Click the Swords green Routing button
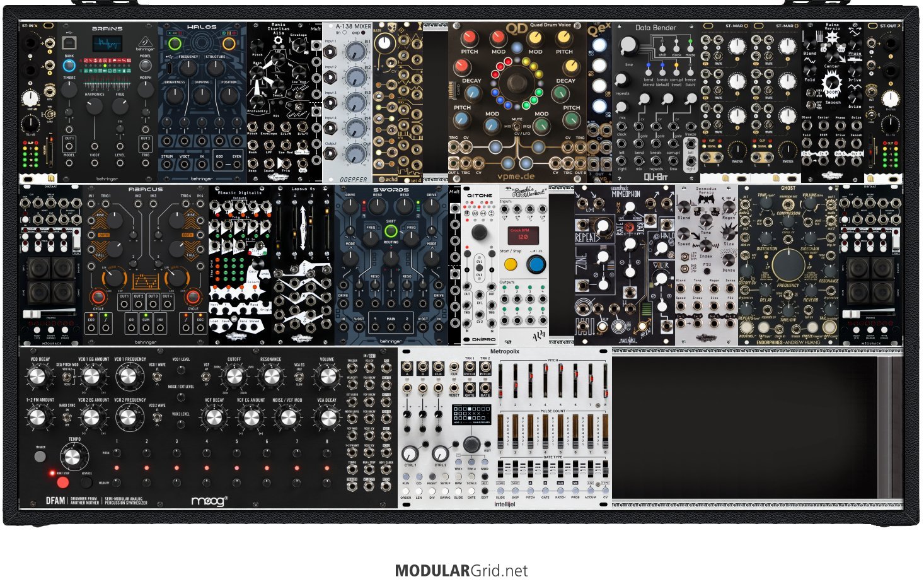 (391, 231)
